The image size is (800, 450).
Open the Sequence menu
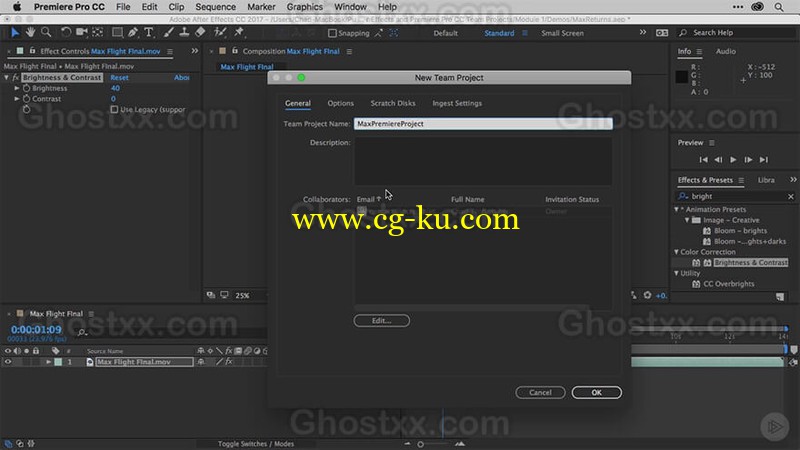click(215, 7)
